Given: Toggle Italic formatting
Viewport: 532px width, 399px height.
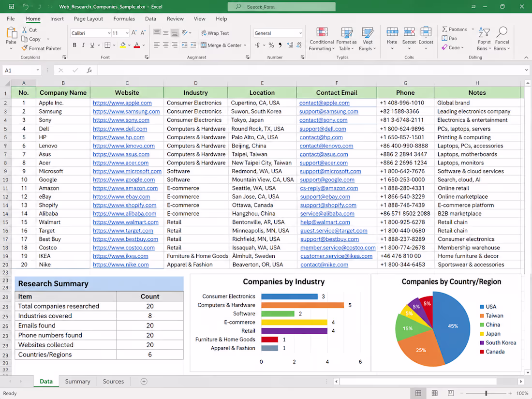Looking at the screenshot, I should tap(83, 45).
